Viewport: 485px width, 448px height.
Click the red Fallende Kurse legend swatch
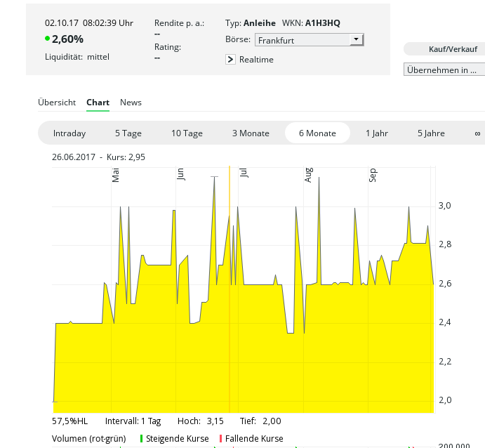221,439
